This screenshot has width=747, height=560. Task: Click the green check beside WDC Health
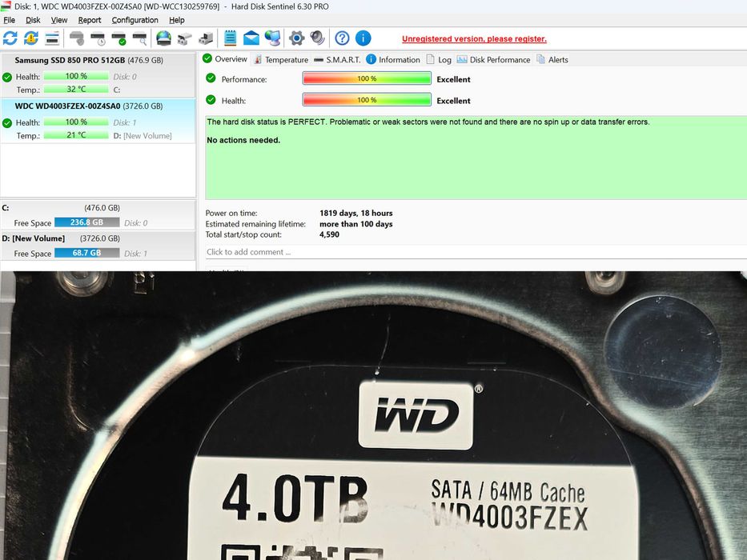pyautogui.click(x=7, y=123)
